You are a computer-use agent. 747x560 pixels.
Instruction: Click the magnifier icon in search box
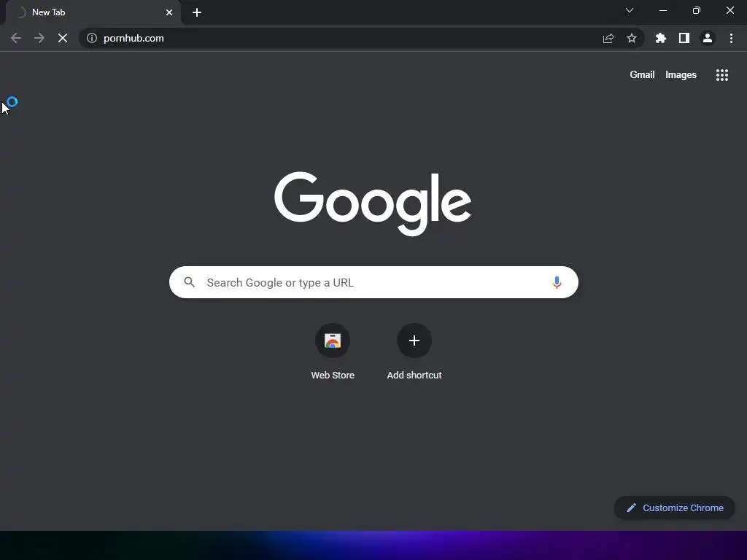189,282
